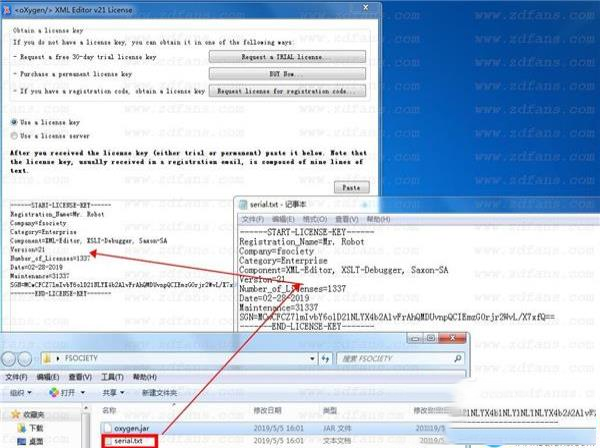Open the 格式(O) menu in Notepad

[315, 220]
